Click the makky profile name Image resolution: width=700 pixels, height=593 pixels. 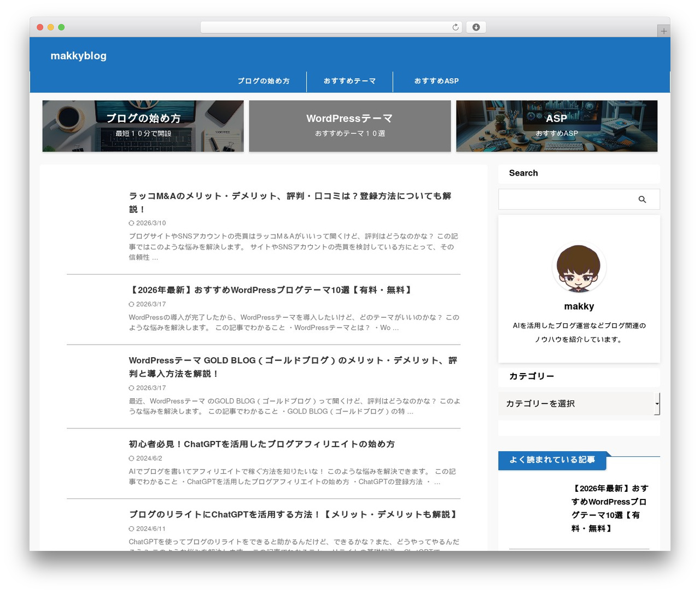(579, 306)
